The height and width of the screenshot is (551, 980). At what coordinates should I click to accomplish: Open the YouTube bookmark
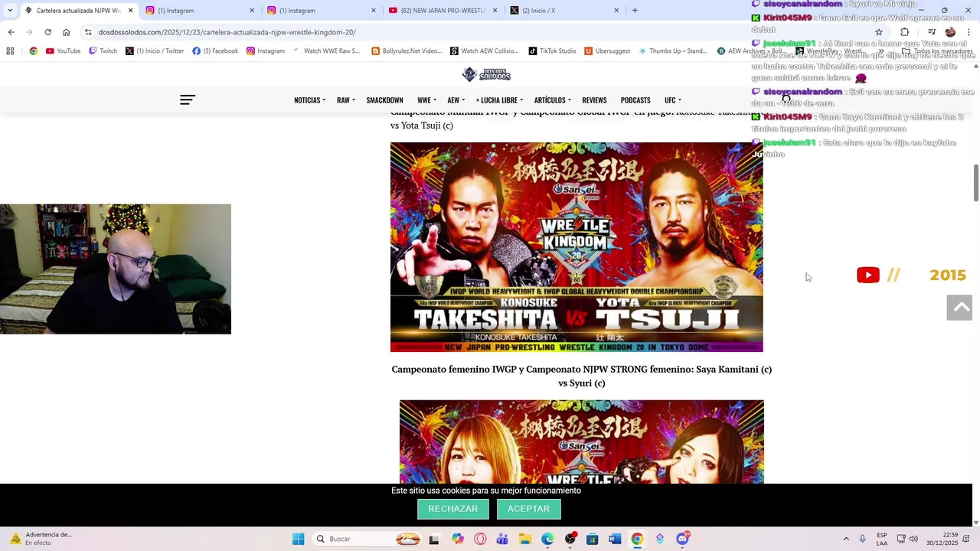[x=63, y=51]
